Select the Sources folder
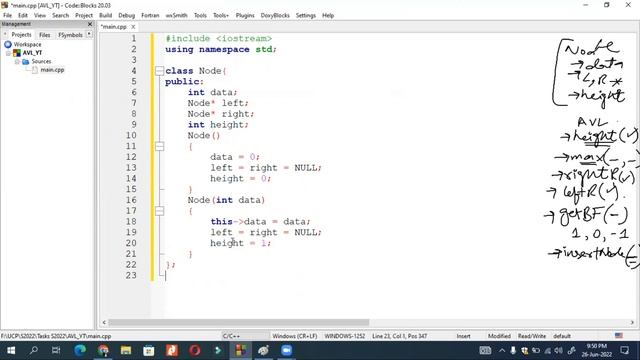This screenshot has width=640, height=360. click(41, 61)
